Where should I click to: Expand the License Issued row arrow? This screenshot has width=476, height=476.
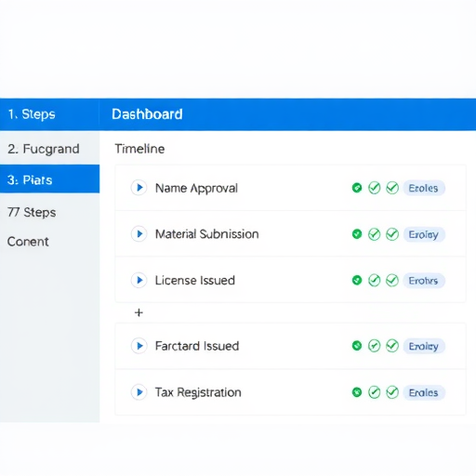point(139,280)
